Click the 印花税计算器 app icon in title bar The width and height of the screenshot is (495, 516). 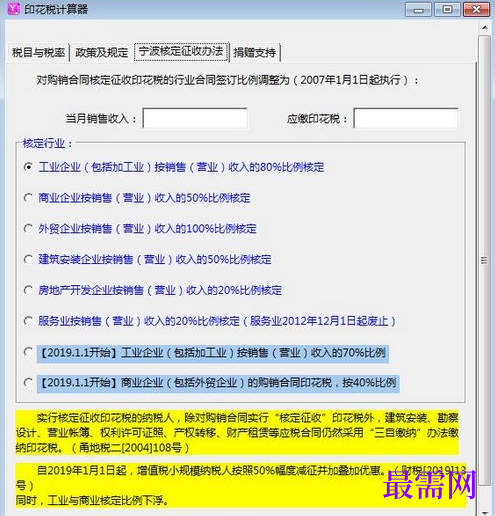pyautogui.click(x=13, y=9)
